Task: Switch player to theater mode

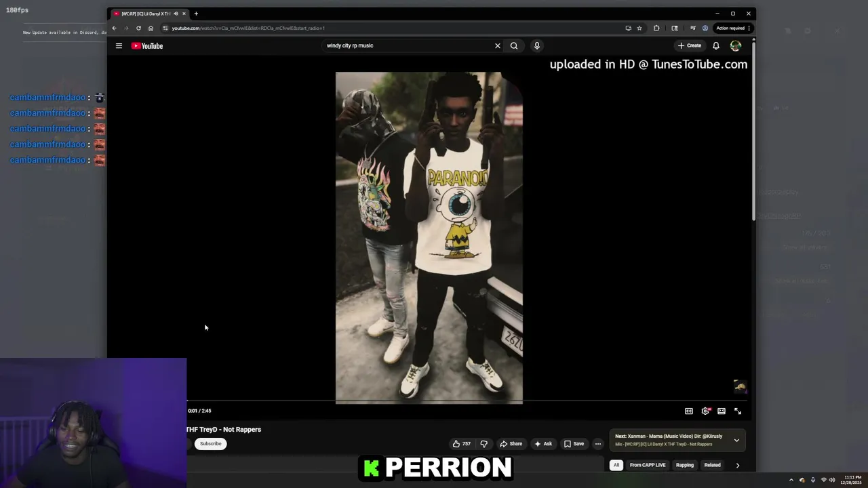Action: [x=722, y=411]
